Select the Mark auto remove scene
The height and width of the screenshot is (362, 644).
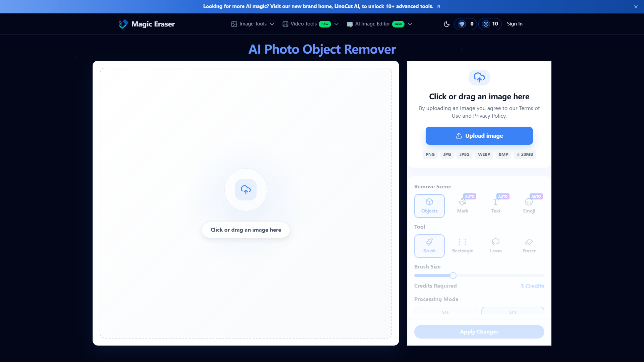(x=463, y=206)
